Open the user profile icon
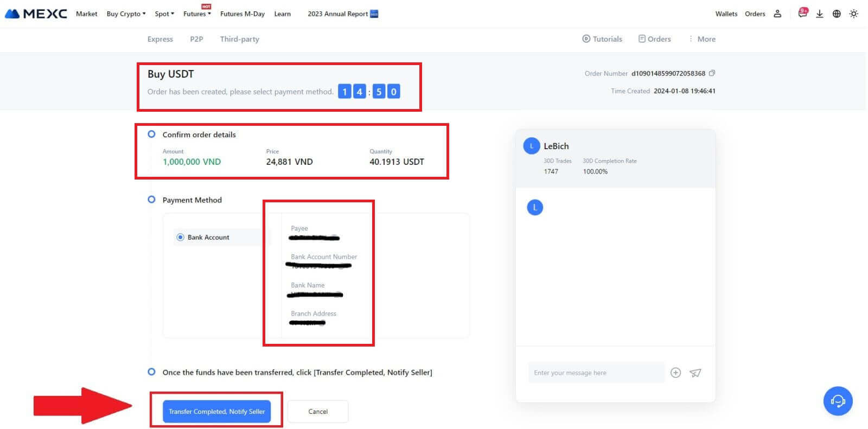The image size is (868, 429). (x=777, y=14)
